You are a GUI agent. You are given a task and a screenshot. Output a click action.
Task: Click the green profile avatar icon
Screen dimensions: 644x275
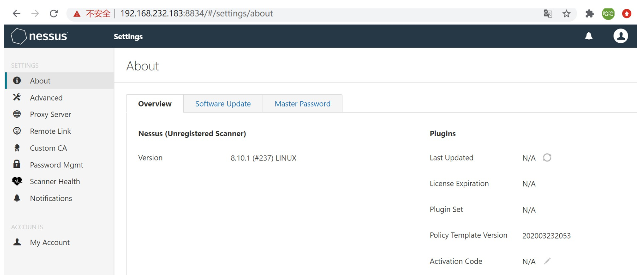click(x=608, y=14)
